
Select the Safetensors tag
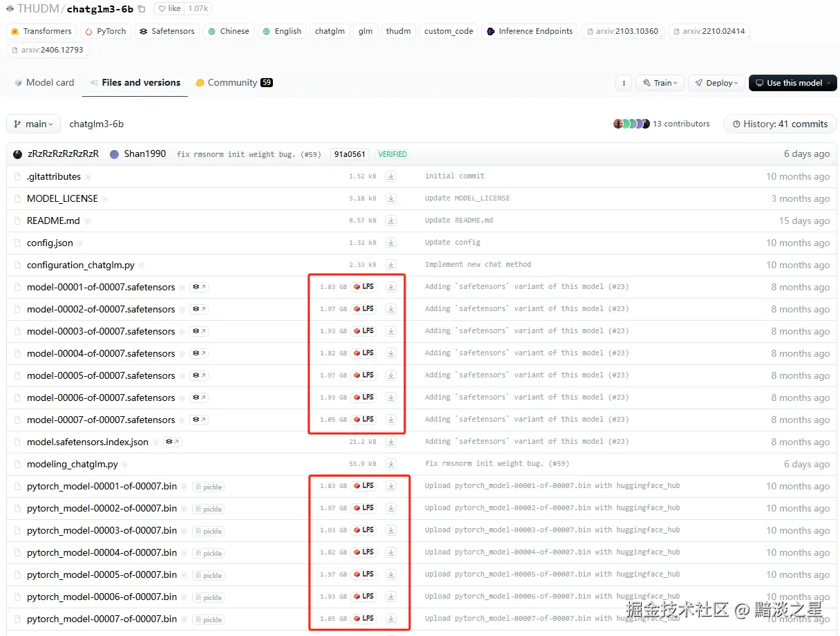pyautogui.click(x=167, y=31)
